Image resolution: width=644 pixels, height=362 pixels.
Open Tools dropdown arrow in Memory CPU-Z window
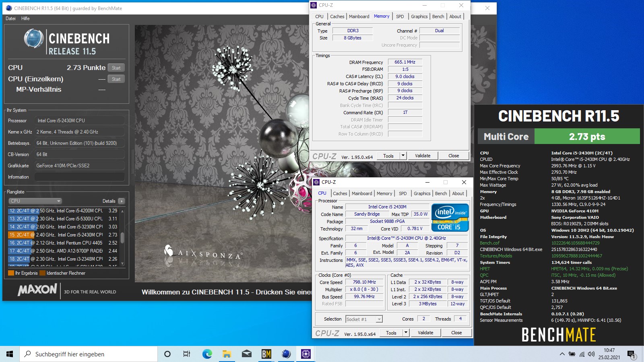[x=403, y=156]
